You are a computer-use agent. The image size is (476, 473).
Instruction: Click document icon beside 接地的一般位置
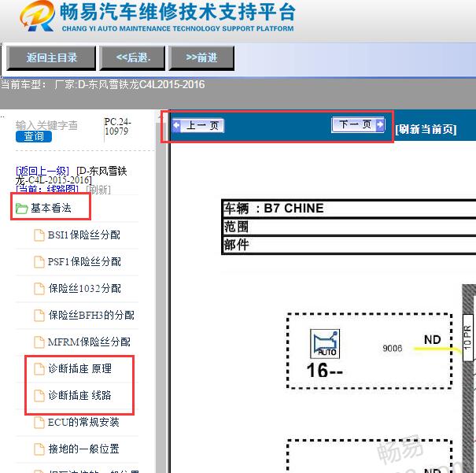coord(39,449)
